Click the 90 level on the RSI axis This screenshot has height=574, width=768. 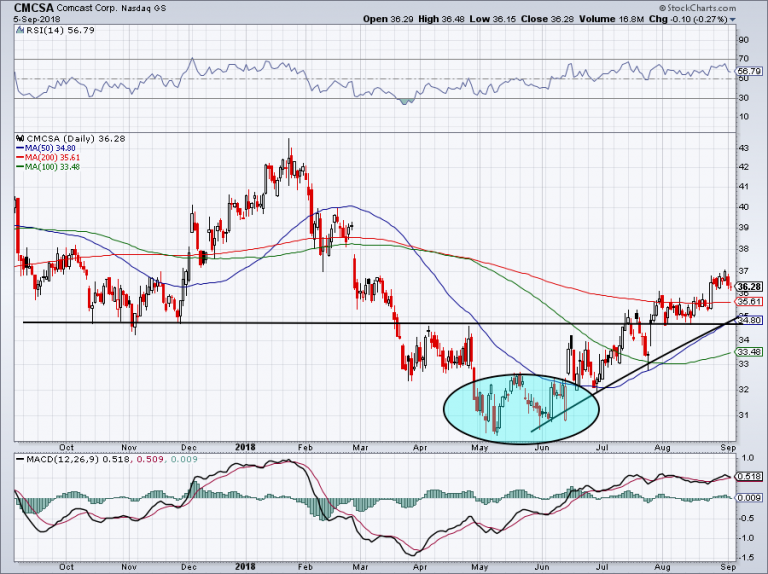click(743, 40)
